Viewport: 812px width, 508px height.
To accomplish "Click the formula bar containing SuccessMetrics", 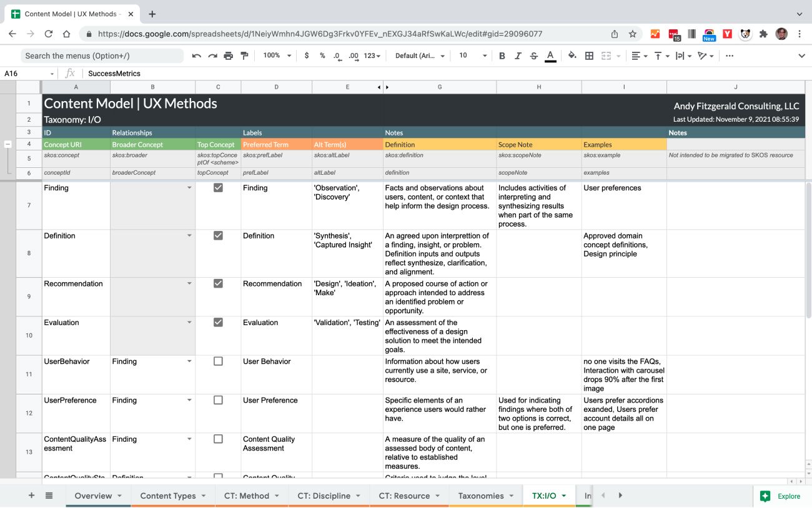I will 447,74.
